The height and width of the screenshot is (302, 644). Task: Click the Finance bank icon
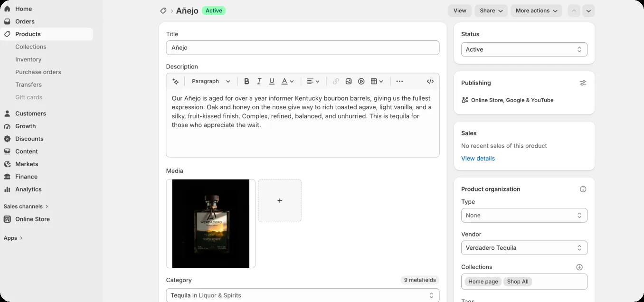point(7,177)
